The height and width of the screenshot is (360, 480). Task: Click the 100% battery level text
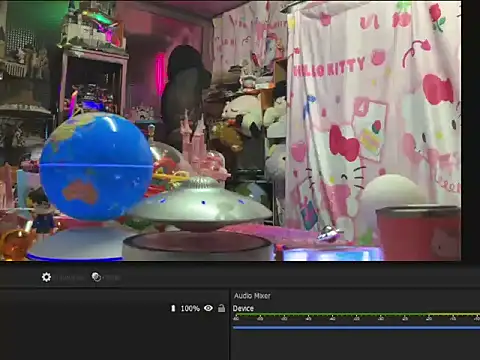pos(190,309)
